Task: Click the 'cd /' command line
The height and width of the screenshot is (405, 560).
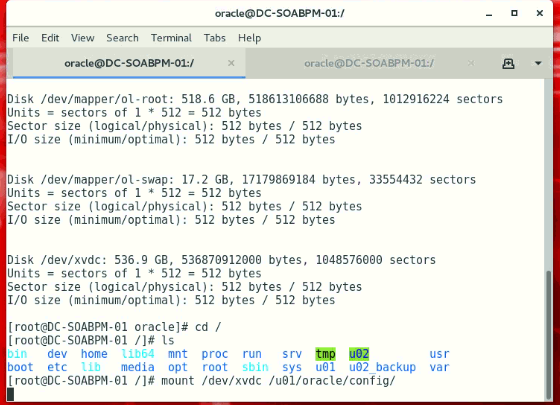Action: [x=208, y=327]
